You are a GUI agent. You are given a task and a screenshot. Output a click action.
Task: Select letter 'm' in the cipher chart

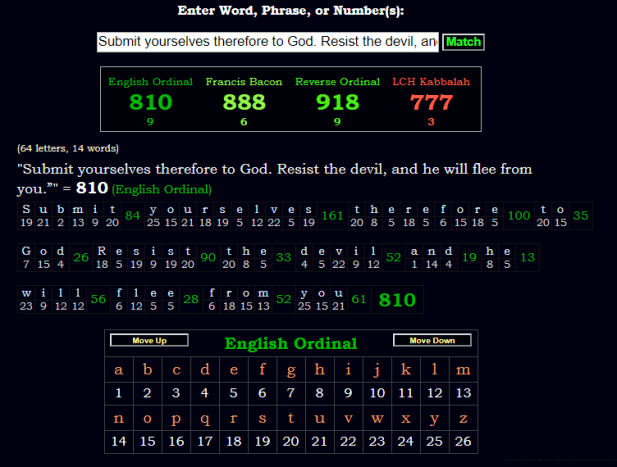[x=462, y=370]
